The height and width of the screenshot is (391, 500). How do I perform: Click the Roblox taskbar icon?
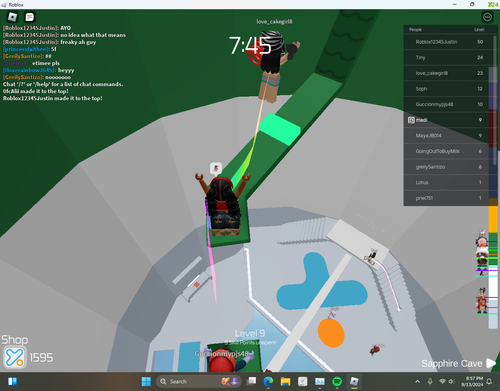[354, 381]
